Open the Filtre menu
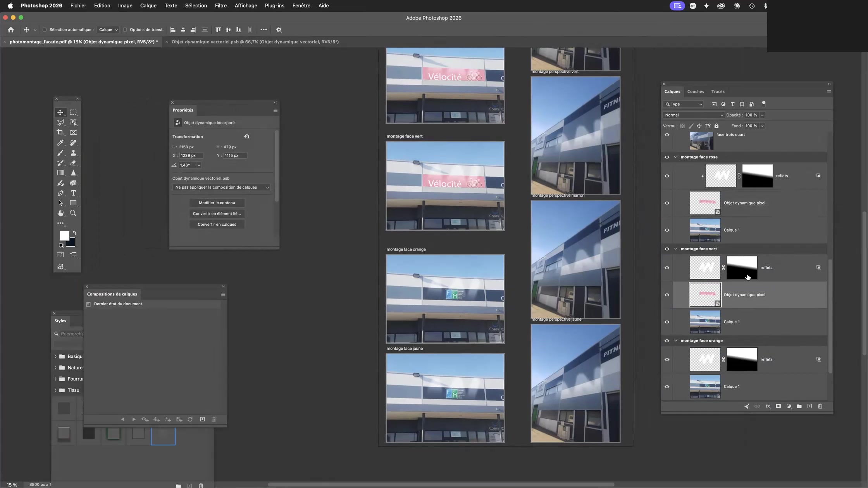Image resolution: width=868 pixels, height=488 pixels. click(220, 6)
